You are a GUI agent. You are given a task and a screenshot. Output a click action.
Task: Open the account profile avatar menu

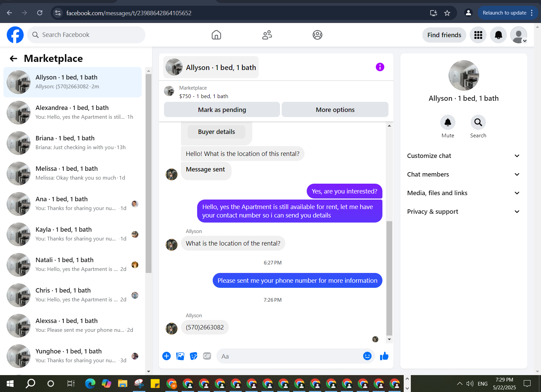click(519, 35)
